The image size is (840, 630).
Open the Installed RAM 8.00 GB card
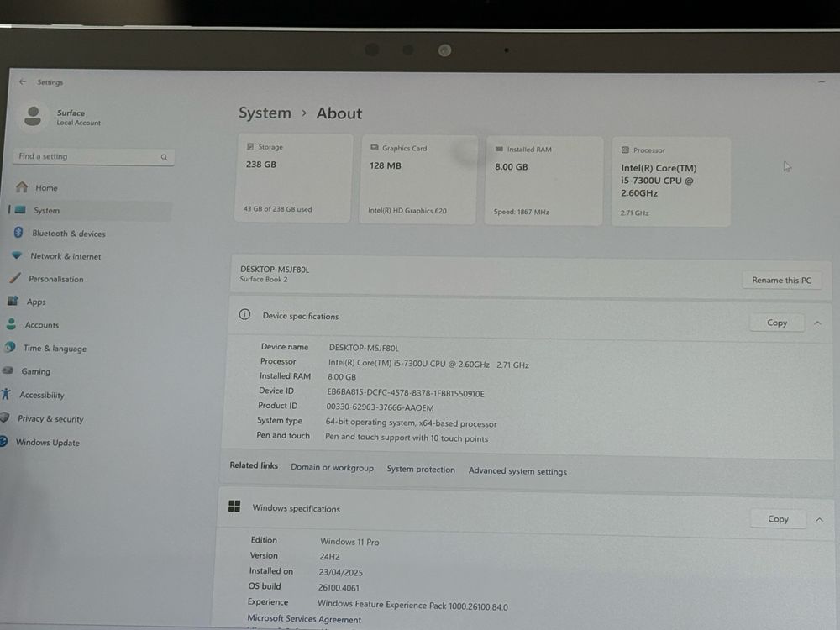click(x=543, y=181)
